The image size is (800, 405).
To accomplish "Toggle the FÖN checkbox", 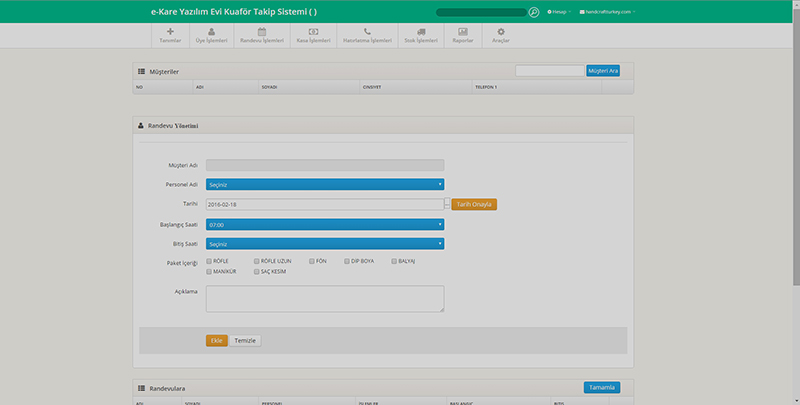I will (312, 261).
